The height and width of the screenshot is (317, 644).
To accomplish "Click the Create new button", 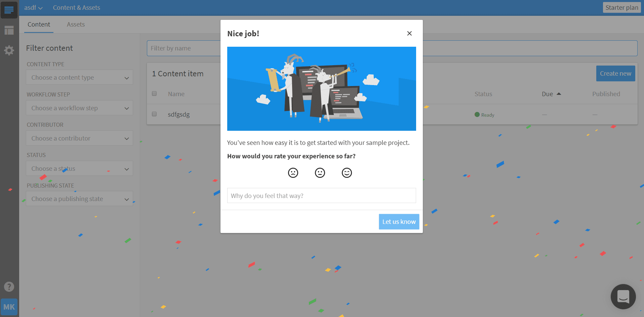I will pyautogui.click(x=615, y=73).
